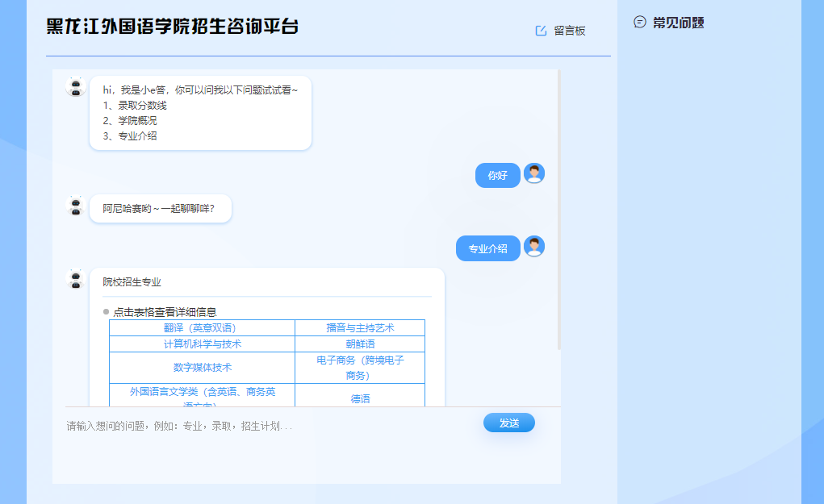
Task: Send the message with the 发送 button
Action: click(509, 423)
